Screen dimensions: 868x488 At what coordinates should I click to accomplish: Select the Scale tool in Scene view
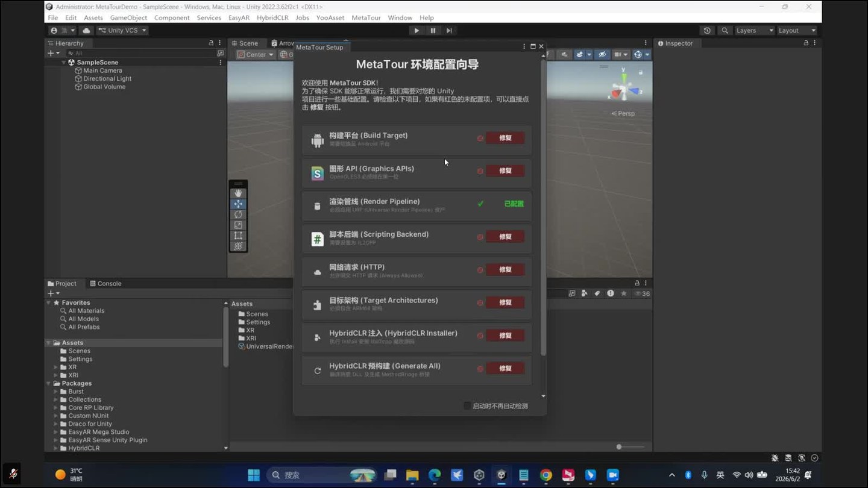[238, 225]
